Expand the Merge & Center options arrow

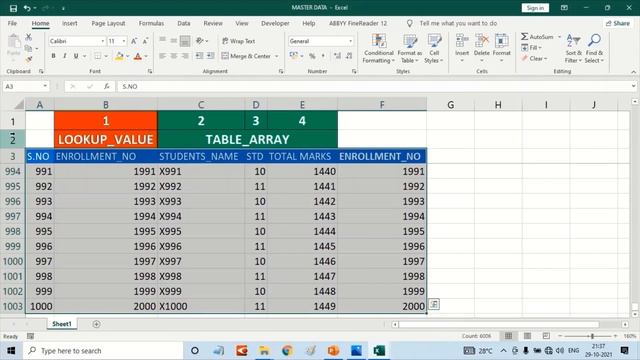(276, 56)
